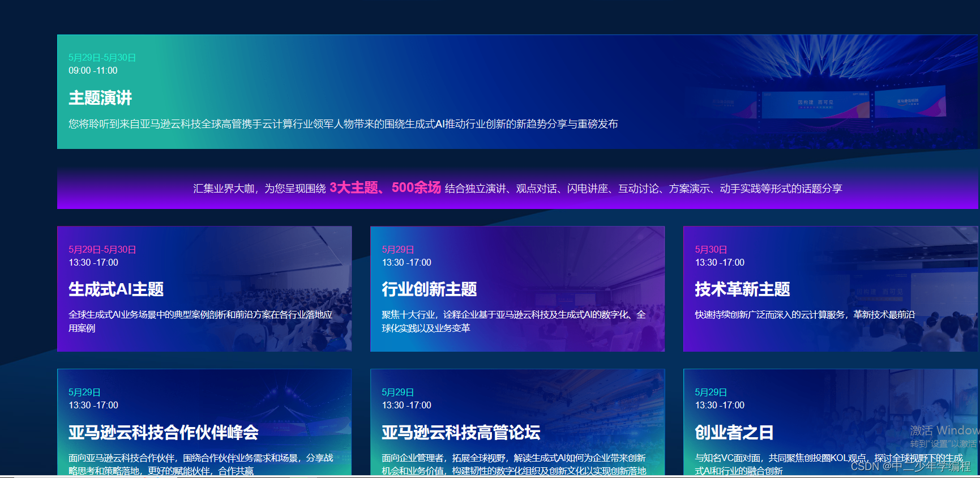Open the 亚马逊云科技合作伙伴峰会 card
The width and height of the screenshot is (980, 478).
pyautogui.click(x=204, y=422)
